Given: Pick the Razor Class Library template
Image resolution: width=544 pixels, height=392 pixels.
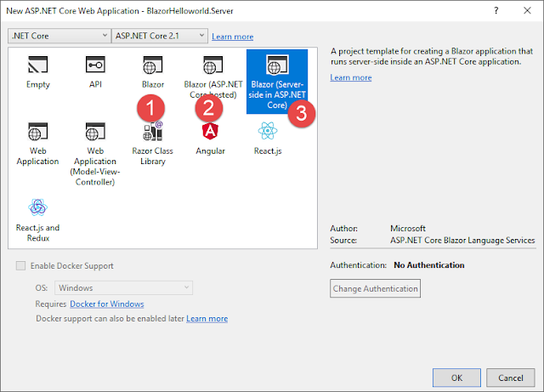Looking at the screenshot, I should [x=153, y=144].
